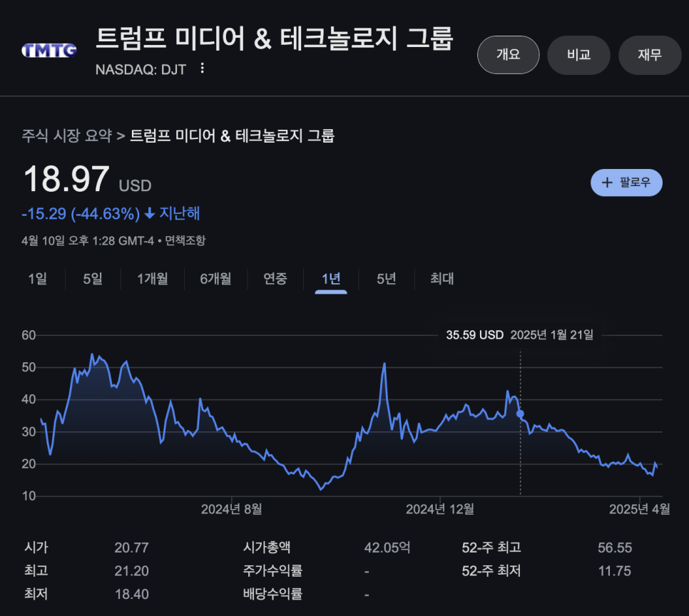Click the 10 y-axis label
689x616 pixels.
[29, 496]
